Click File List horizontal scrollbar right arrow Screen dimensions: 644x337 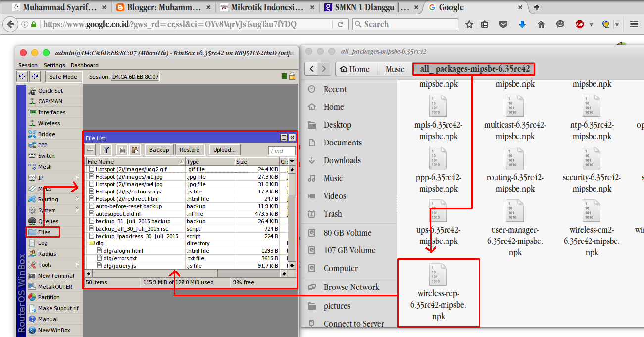(x=284, y=273)
